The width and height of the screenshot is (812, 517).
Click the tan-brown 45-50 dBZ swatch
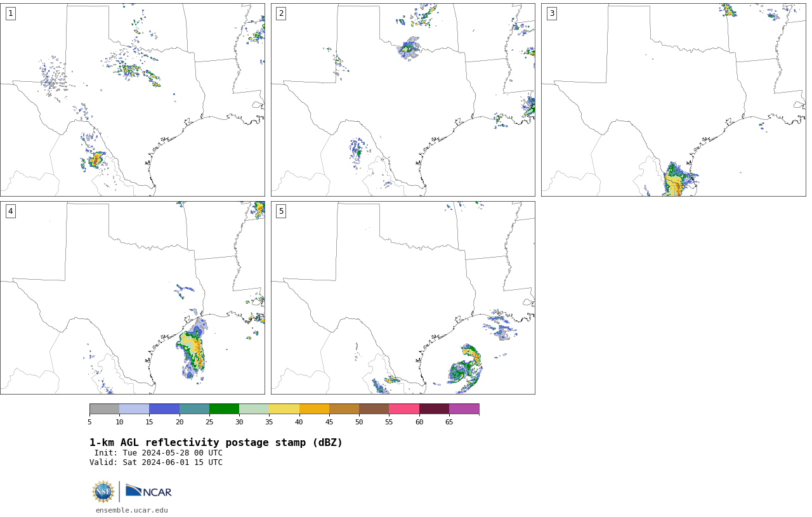coord(344,409)
